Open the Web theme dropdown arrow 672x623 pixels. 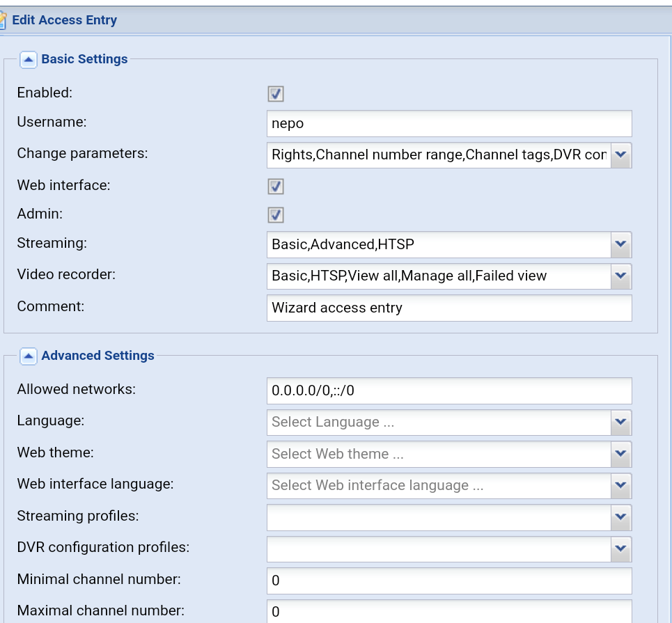(x=621, y=454)
